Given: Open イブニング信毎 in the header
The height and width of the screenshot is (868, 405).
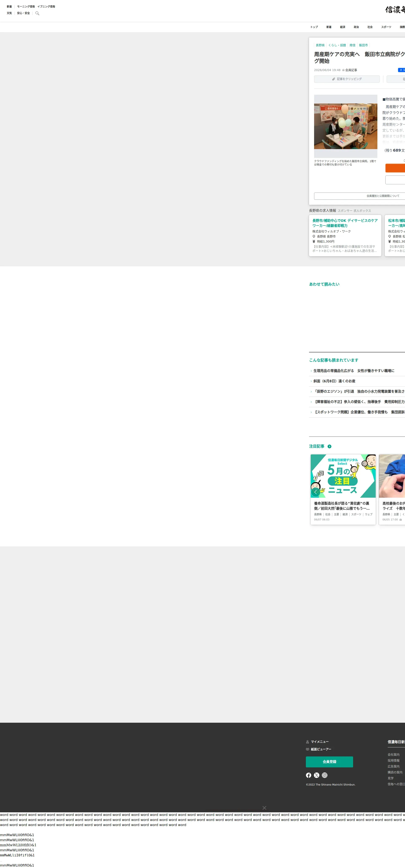Looking at the screenshot, I should tap(46, 7).
